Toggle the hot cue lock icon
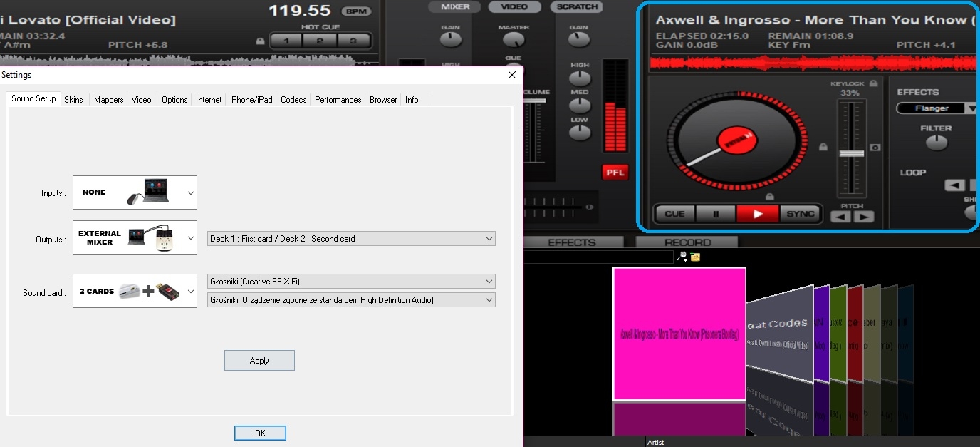Image resolution: width=980 pixels, height=447 pixels. [x=260, y=41]
